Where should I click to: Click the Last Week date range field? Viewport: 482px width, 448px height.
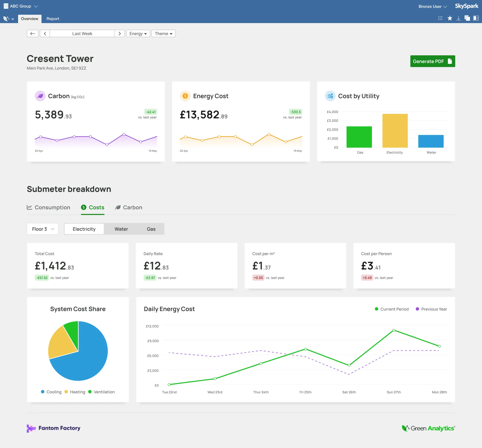82,33
